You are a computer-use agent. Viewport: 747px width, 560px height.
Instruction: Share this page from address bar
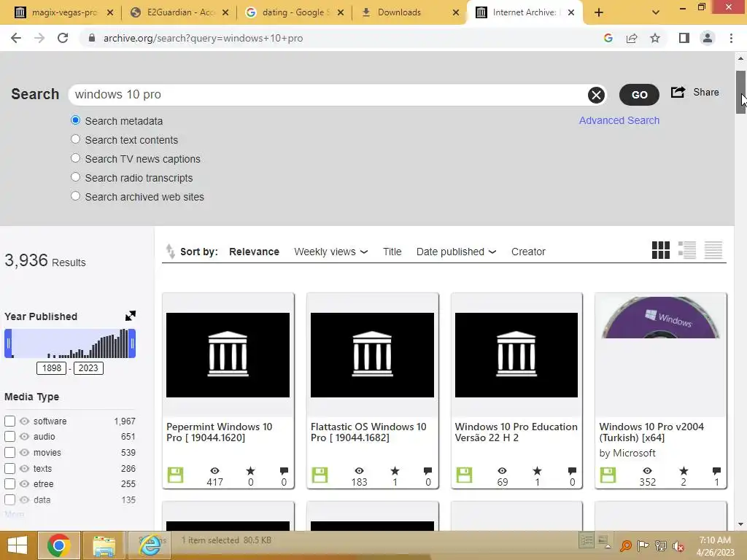click(x=632, y=38)
